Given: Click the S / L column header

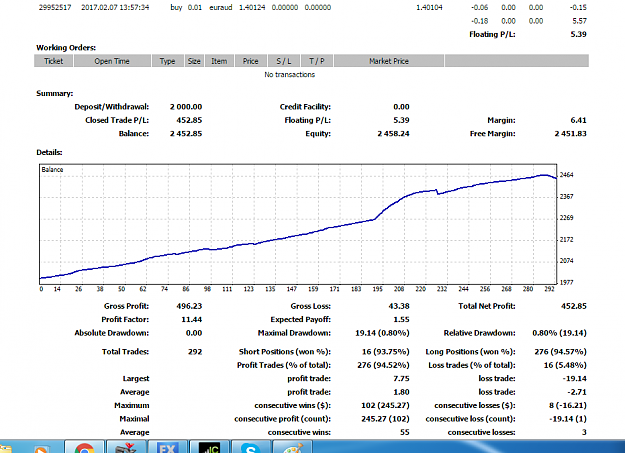Looking at the screenshot, I should tap(284, 61).
